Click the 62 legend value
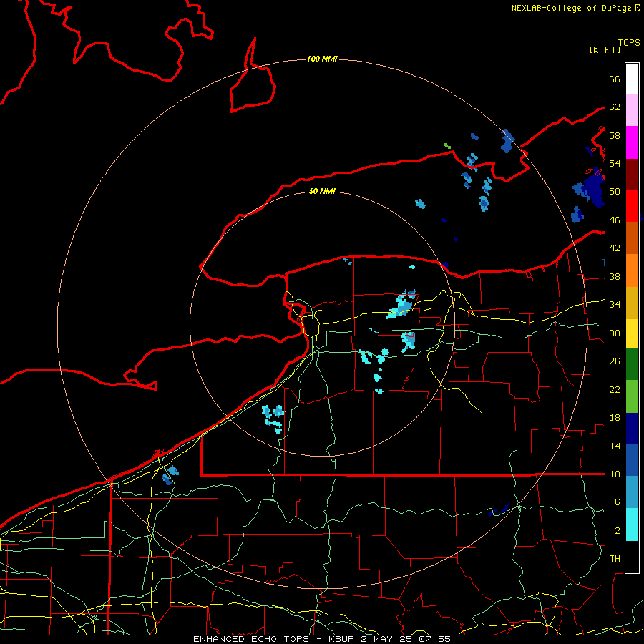This screenshot has width=644, height=644. pyautogui.click(x=615, y=107)
